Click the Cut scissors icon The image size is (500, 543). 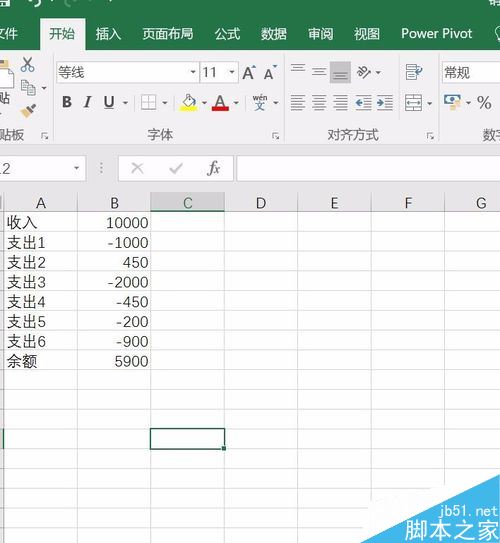[27, 64]
